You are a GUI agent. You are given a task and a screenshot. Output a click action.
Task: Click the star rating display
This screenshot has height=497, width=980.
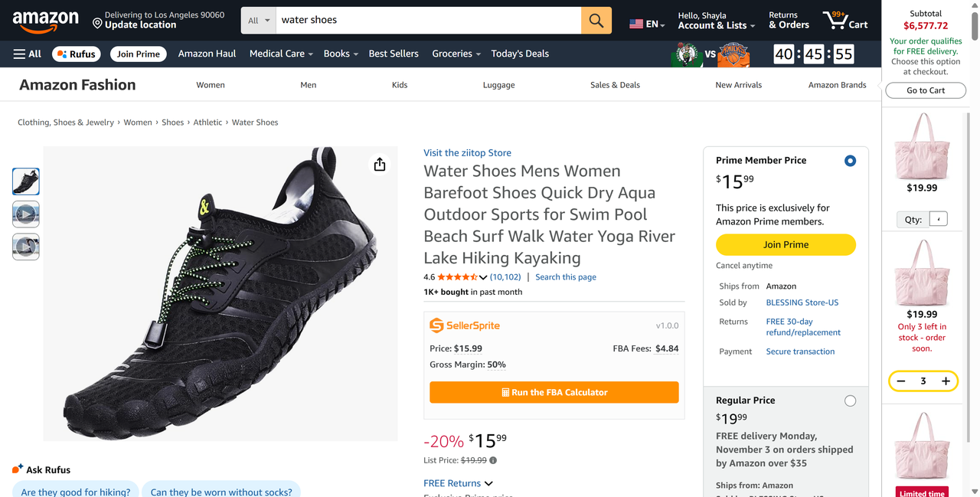[x=458, y=277]
